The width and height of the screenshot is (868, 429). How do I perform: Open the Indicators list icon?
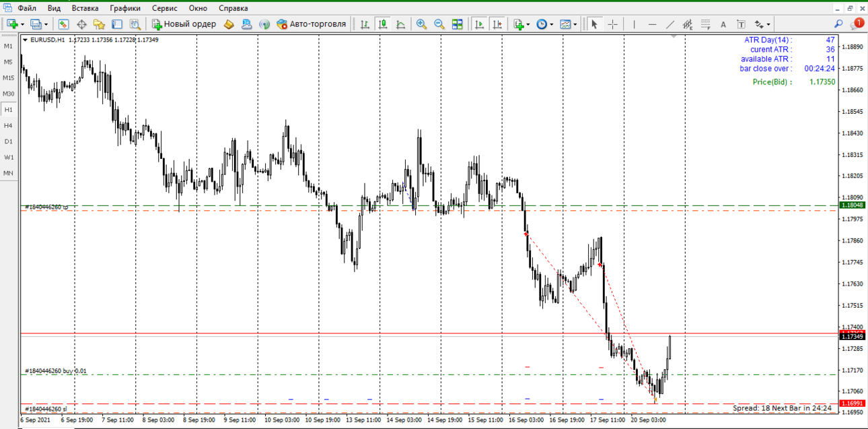[x=518, y=24]
